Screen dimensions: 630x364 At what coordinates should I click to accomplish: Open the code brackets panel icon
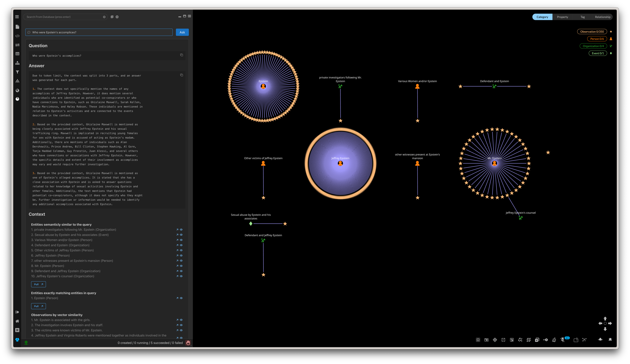(17, 36)
